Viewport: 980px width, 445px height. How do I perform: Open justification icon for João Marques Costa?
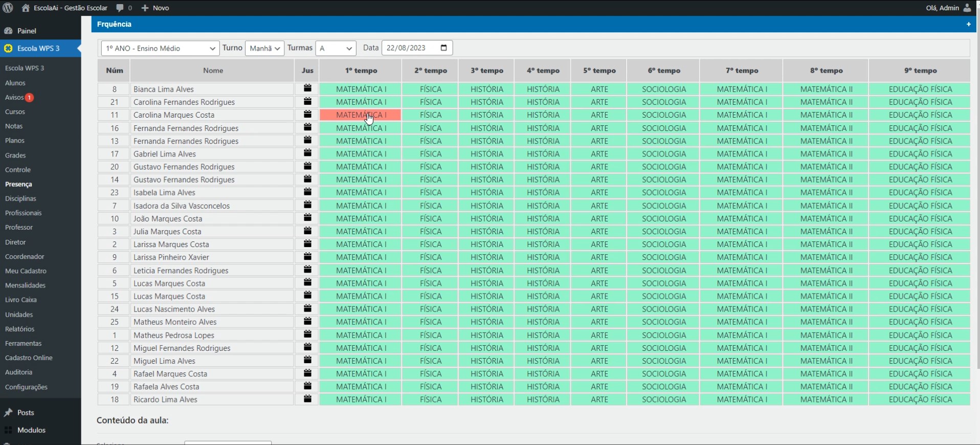(307, 218)
